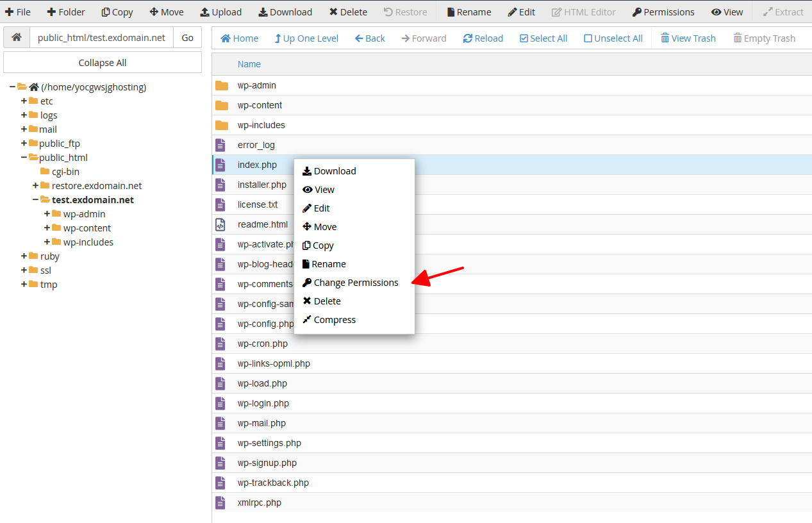The height and width of the screenshot is (523, 812).
Task: Select installer.php file icon
Action: pos(220,185)
